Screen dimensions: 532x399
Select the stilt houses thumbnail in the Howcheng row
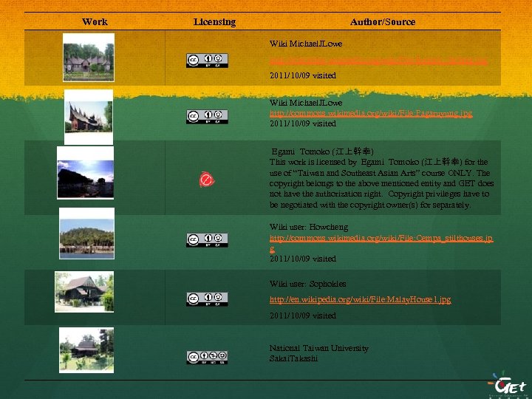coord(87,233)
